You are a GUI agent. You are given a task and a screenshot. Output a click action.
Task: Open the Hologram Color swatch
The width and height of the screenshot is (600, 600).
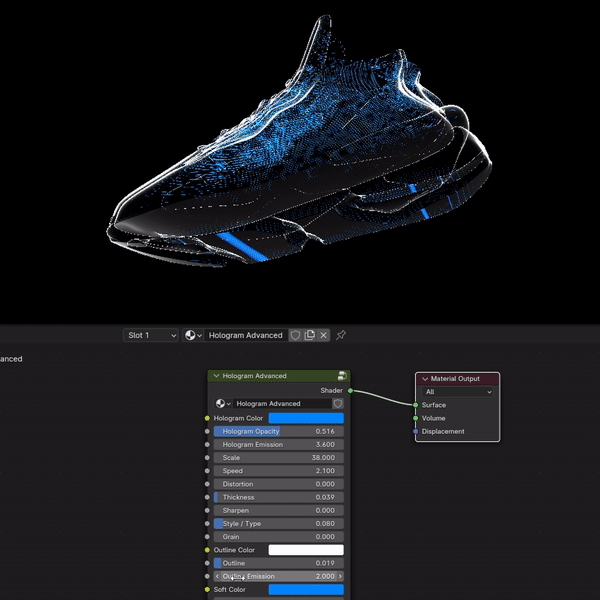[305, 418]
